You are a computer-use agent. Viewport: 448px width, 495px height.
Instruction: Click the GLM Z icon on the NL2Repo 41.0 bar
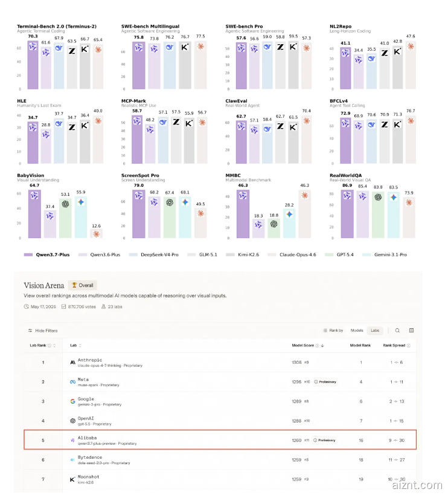[385, 53]
